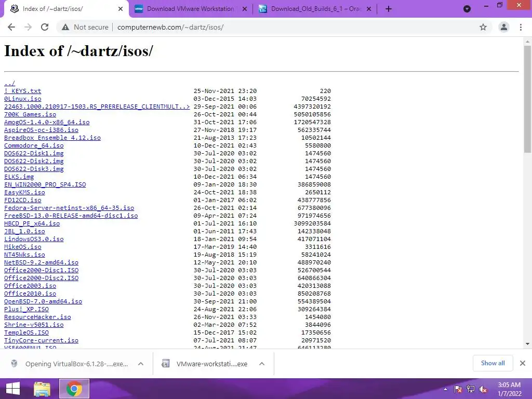Open the !_KEYS.txt file link

(x=22, y=91)
